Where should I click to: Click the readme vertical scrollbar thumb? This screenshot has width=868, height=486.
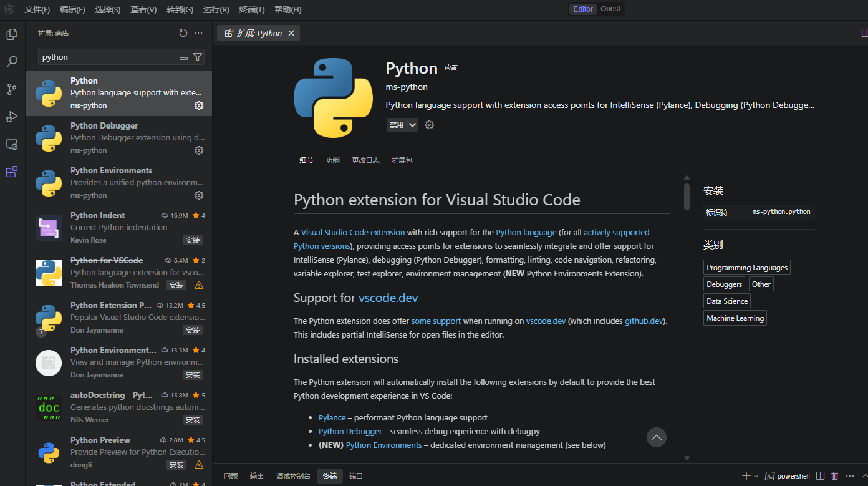[687, 196]
